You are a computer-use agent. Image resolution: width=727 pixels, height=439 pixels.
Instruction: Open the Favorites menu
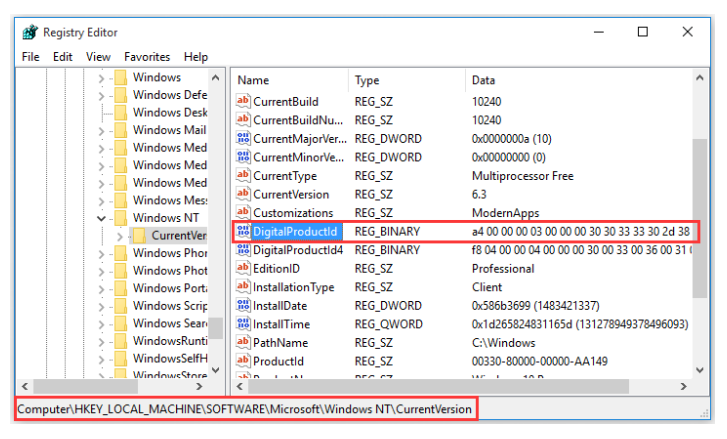[x=147, y=57]
